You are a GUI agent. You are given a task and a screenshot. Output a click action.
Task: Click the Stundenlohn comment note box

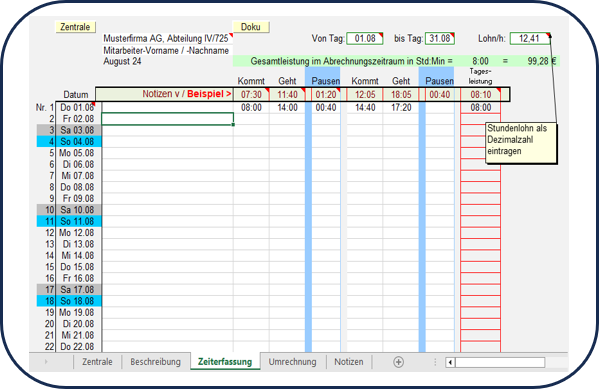coord(521,143)
